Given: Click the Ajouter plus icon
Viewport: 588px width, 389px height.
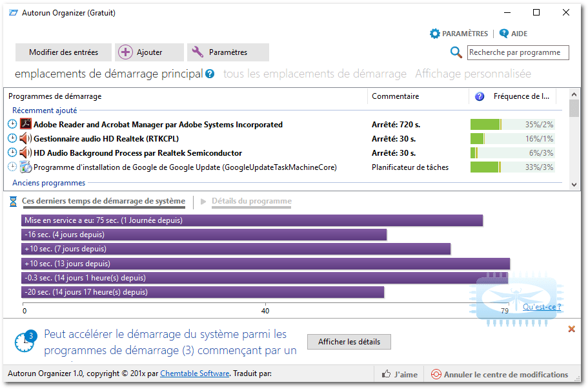Looking at the screenshot, I should point(126,52).
